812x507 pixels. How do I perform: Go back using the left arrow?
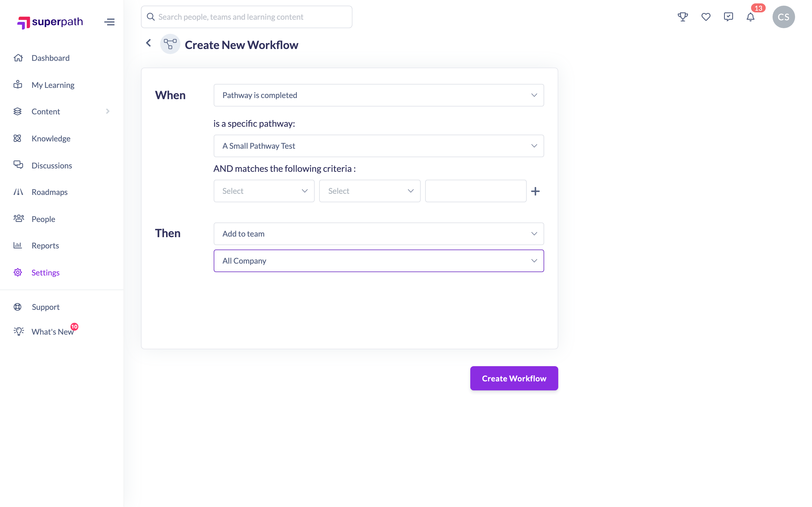(148, 43)
